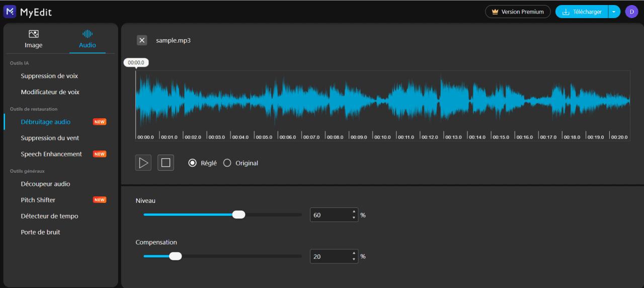The height and width of the screenshot is (288, 644).
Task: Click the NEW badge beside Débruitage audio
Action: [x=100, y=122]
